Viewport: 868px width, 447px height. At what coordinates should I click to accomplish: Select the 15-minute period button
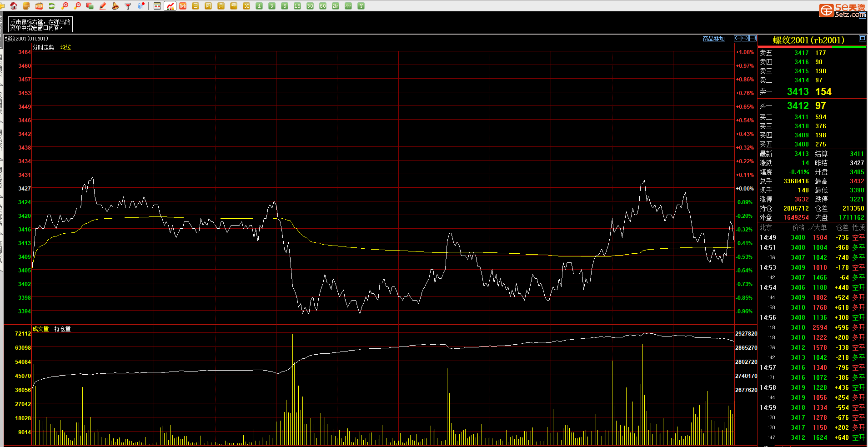coord(297,6)
